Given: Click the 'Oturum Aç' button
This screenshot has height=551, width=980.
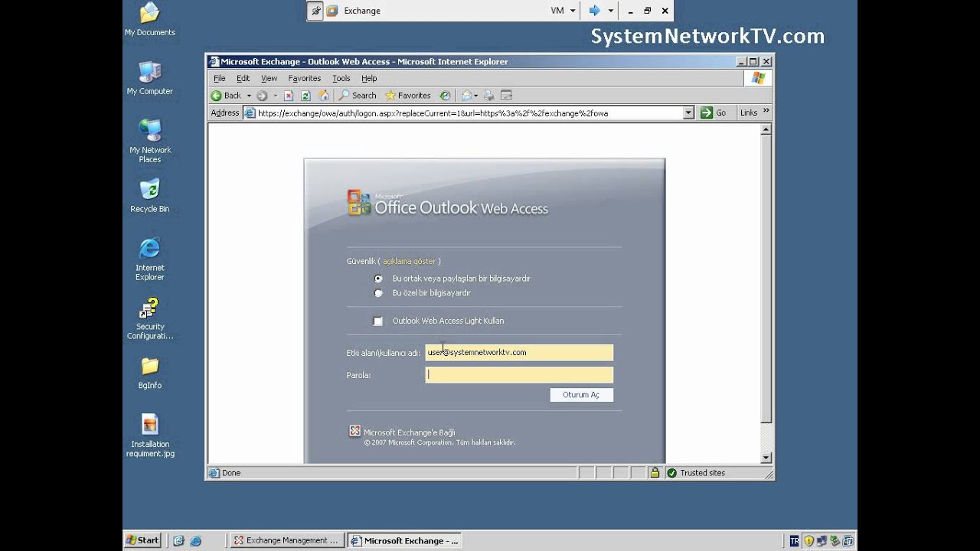Looking at the screenshot, I should pos(582,395).
